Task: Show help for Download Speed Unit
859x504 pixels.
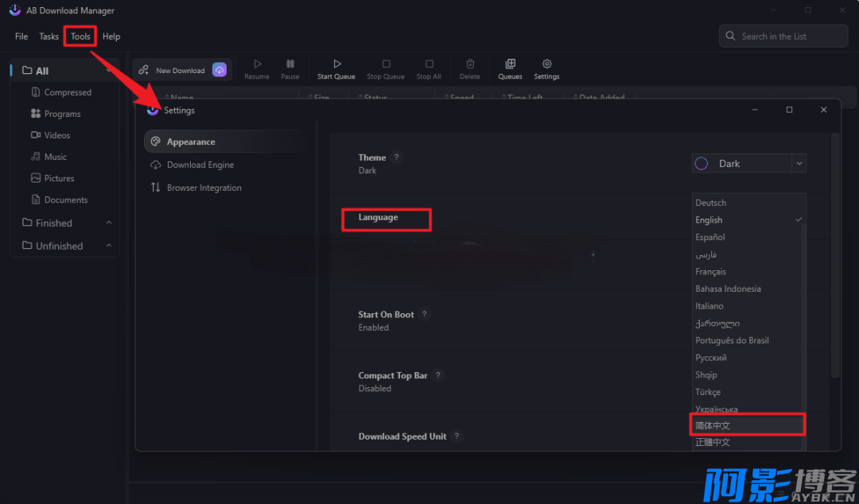Action: coord(457,436)
